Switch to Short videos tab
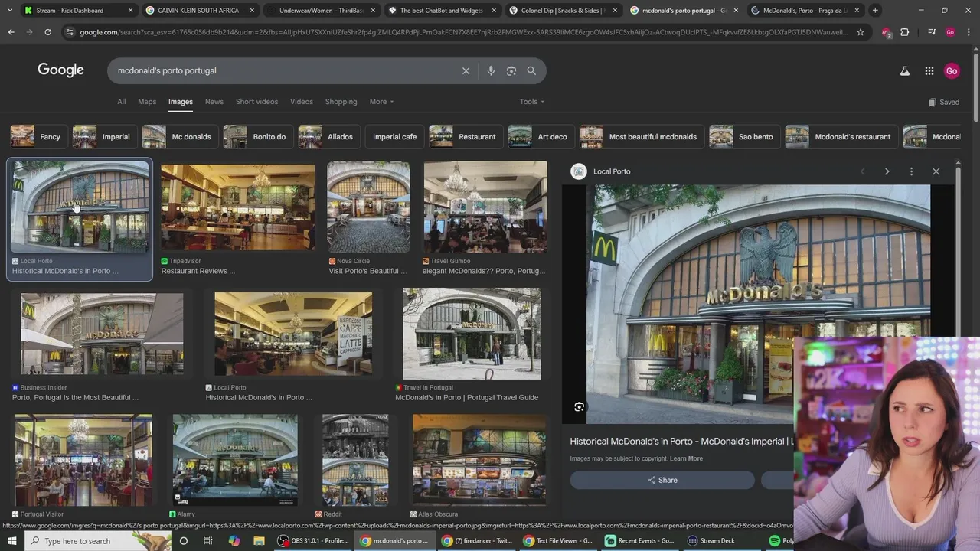 pyautogui.click(x=256, y=102)
